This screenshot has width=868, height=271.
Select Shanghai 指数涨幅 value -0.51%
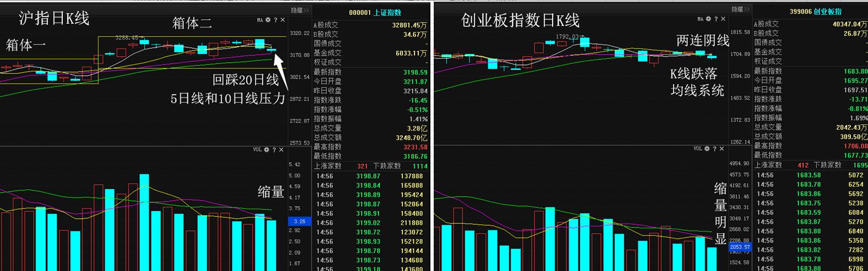pos(418,109)
